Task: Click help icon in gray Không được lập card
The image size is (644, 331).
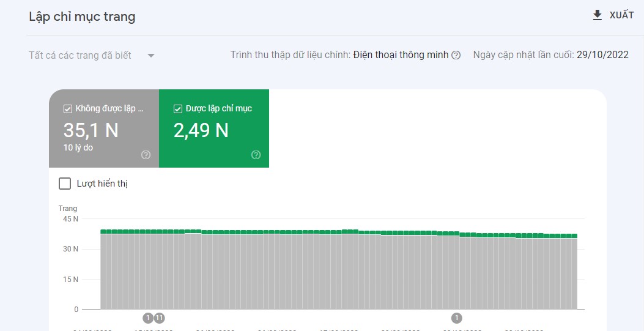Action: (x=146, y=155)
